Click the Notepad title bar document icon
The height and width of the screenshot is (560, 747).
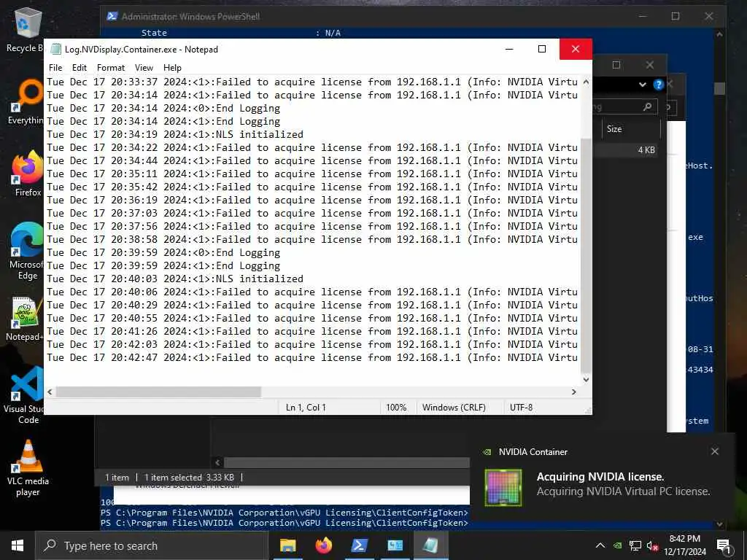56,49
